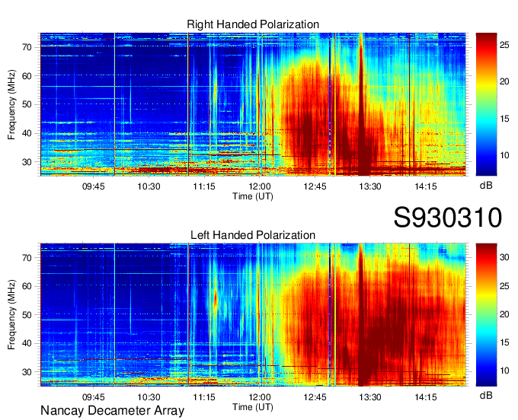Click the bottom plot's 50 MHz frequency tick
This screenshot has width=518, height=420.
click(27, 315)
